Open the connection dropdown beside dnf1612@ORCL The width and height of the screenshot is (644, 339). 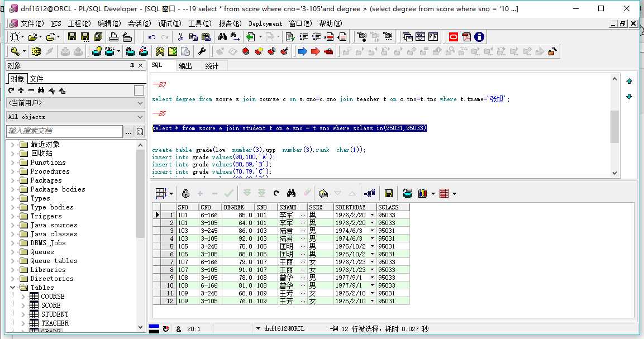258,328
